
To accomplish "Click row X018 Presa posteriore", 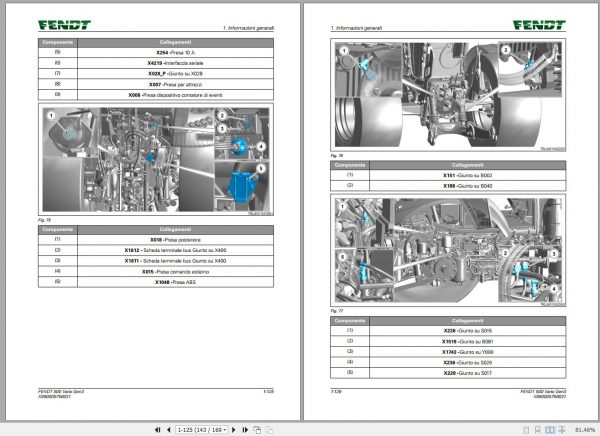I will coord(156,240).
